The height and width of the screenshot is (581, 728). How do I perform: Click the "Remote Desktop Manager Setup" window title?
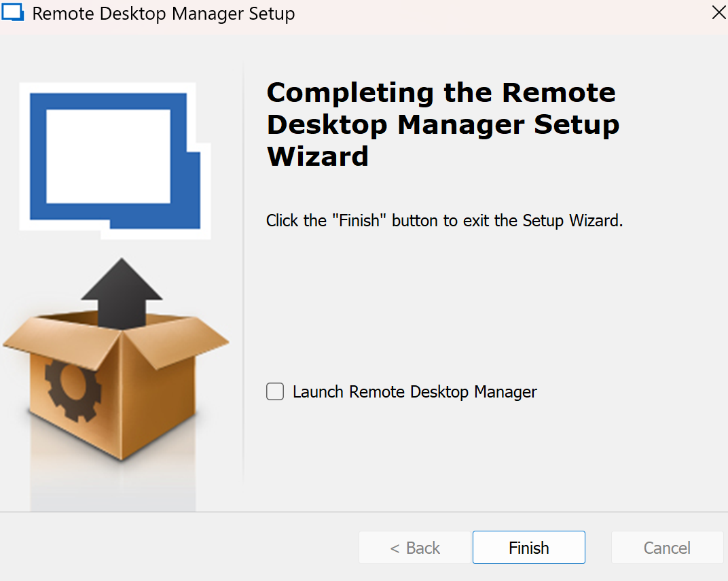point(164,14)
